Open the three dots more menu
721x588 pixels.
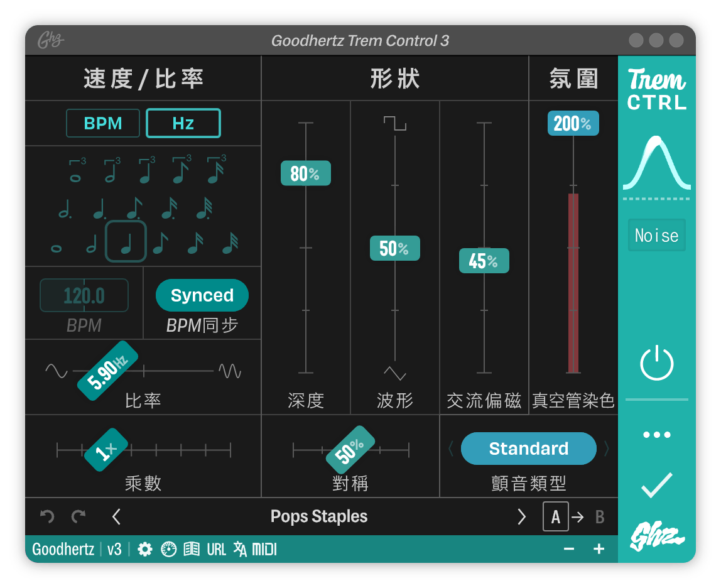pos(657,435)
